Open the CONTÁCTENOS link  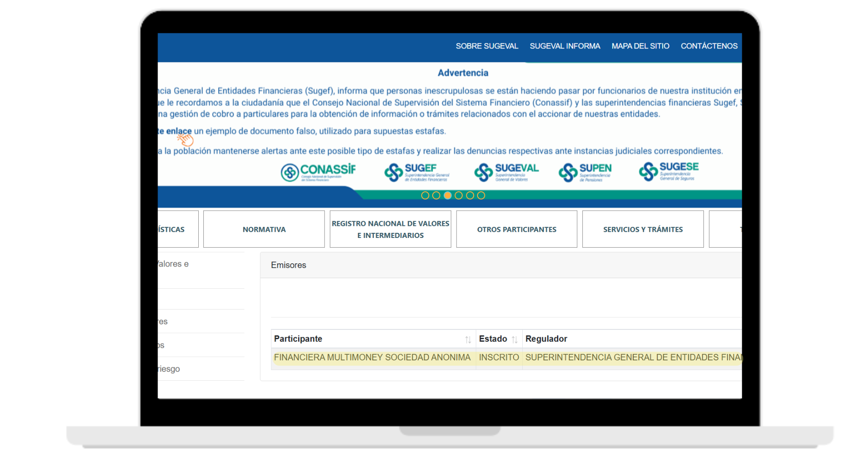coord(709,46)
